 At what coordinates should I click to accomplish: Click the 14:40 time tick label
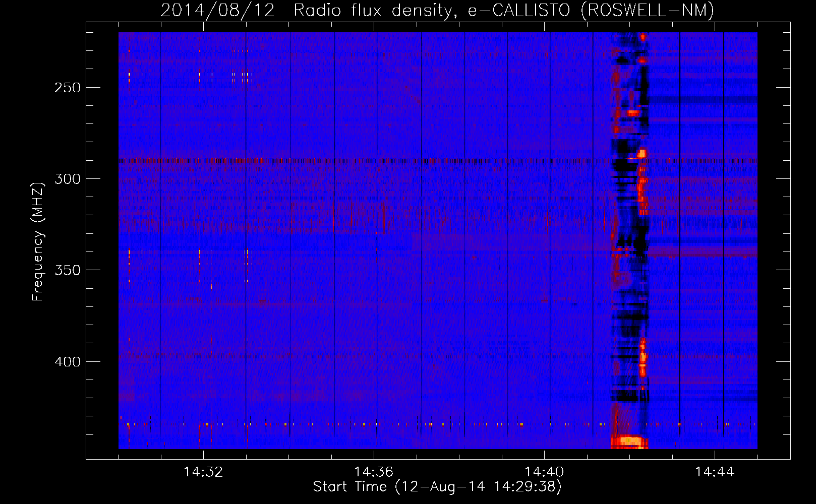[544, 472]
